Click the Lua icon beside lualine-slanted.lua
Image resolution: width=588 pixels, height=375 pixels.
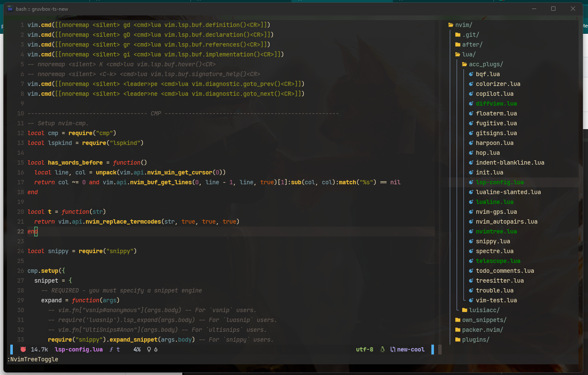click(471, 192)
